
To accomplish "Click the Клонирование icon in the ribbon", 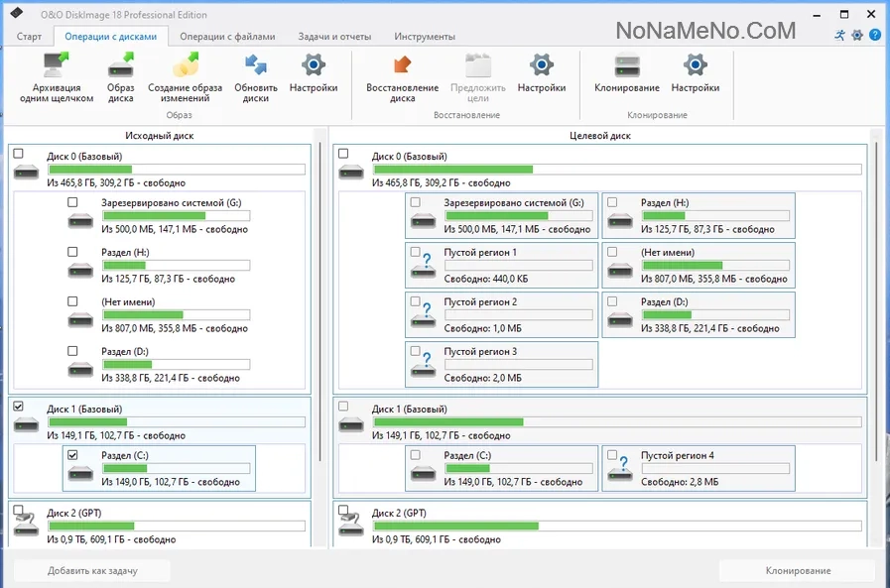I will [x=627, y=67].
